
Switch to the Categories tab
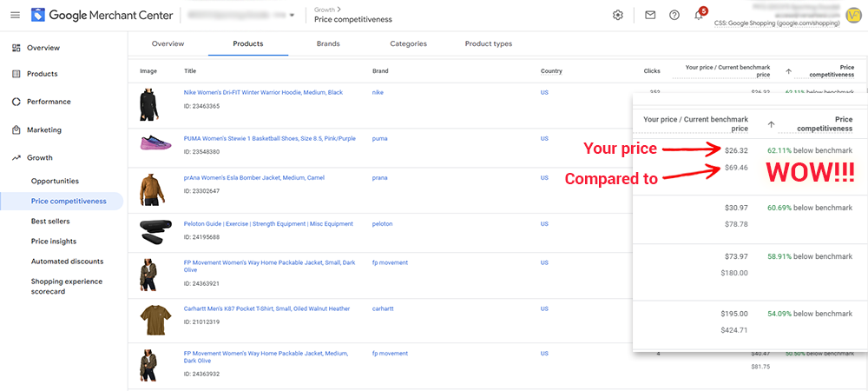click(x=409, y=43)
